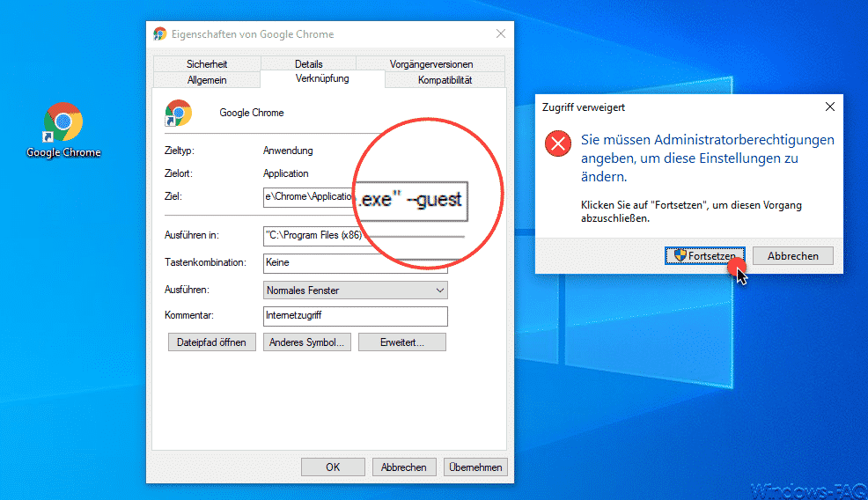
Task: Select the Verknüpfung tab
Action: click(x=322, y=78)
